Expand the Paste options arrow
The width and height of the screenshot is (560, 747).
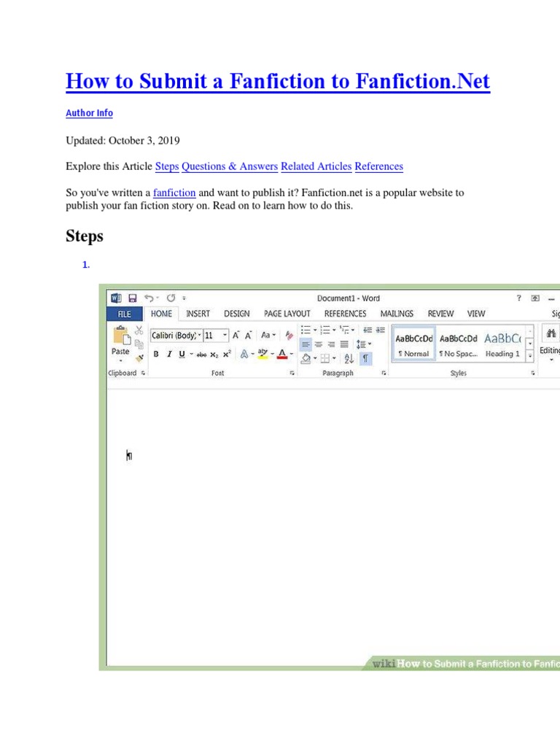(x=120, y=360)
